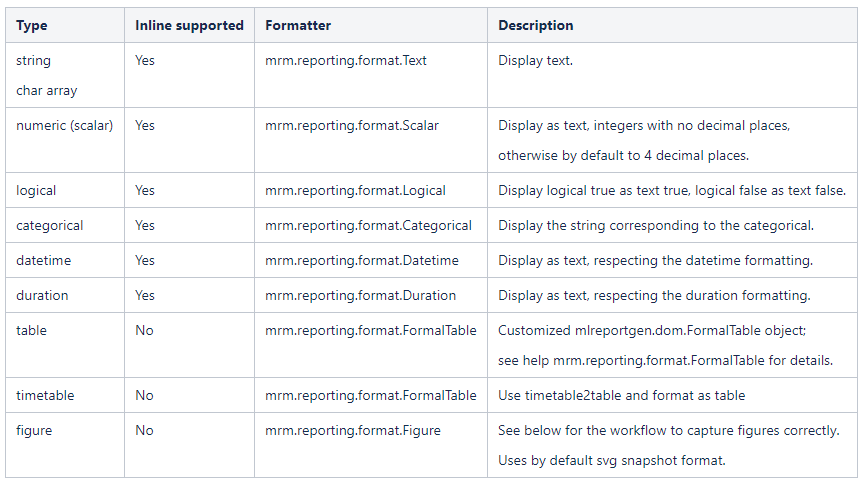Screen dimensions: 863x484
Task: Click the mrm.reporting.format.Duration formatter cell
Action: [x=360, y=295]
